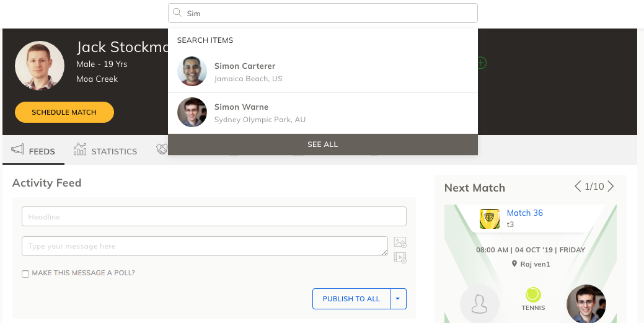Screen dimensions: 644x323
Task: Switch to the Statistics tab
Action: (x=105, y=151)
